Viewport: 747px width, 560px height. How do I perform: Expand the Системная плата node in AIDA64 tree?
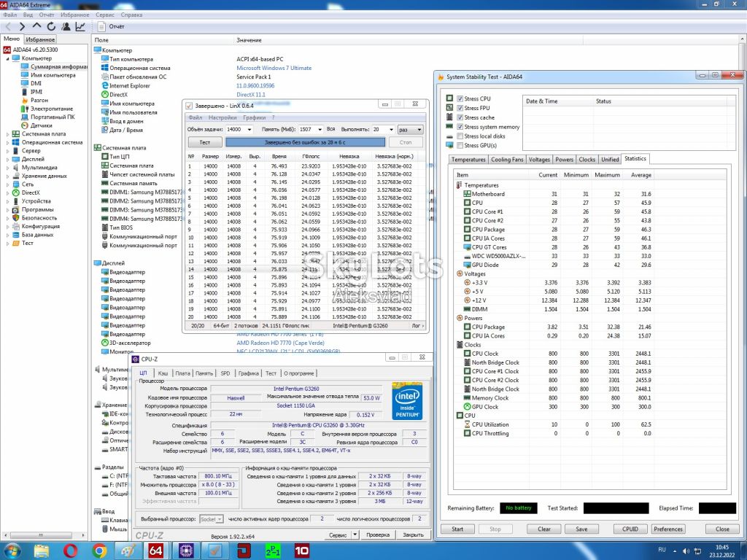coord(7,134)
